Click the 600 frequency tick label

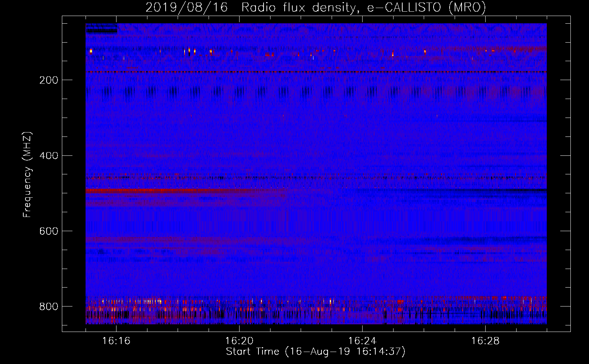coord(49,232)
